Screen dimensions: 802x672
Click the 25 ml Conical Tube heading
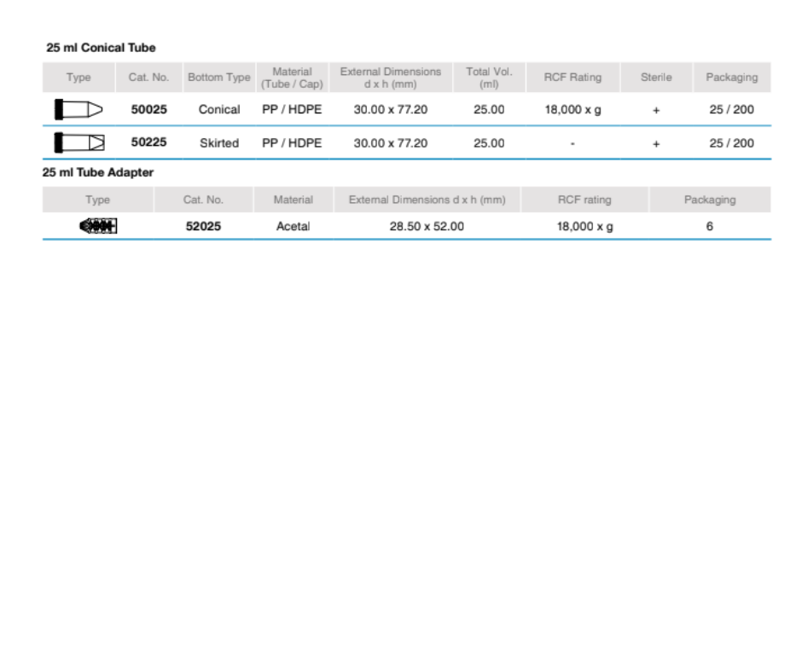coord(101,48)
